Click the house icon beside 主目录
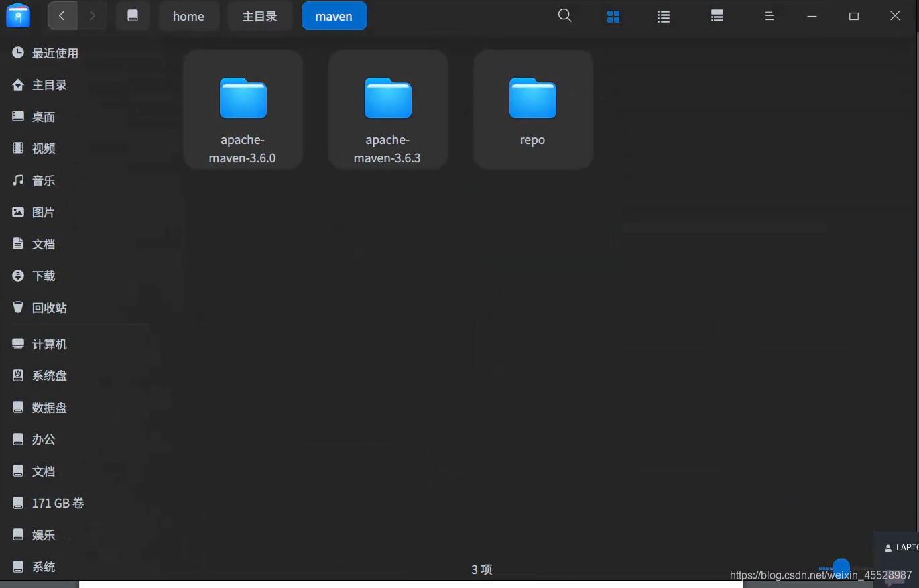This screenshot has height=588, width=919. (18, 84)
